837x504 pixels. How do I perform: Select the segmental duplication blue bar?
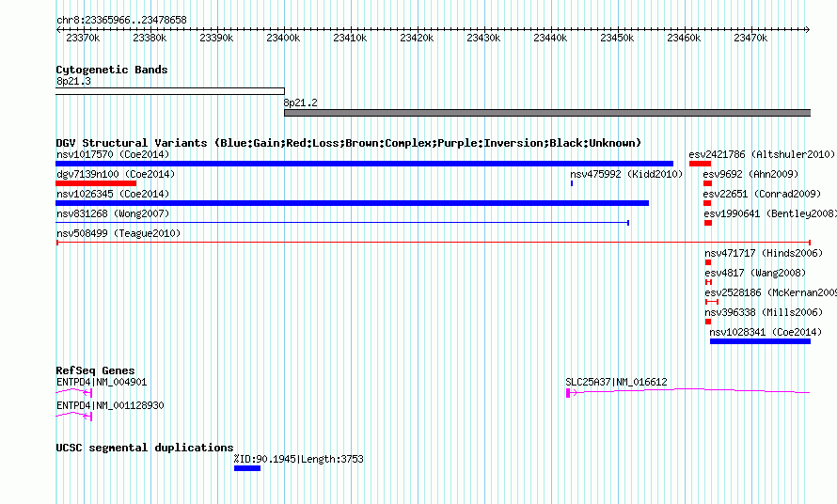(247, 469)
